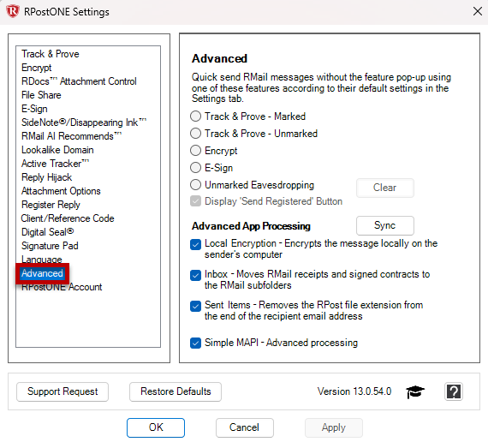Open the Track & Prove settings section
This screenshot has width=488, height=448.
pyautogui.click(x=51, y=54)
